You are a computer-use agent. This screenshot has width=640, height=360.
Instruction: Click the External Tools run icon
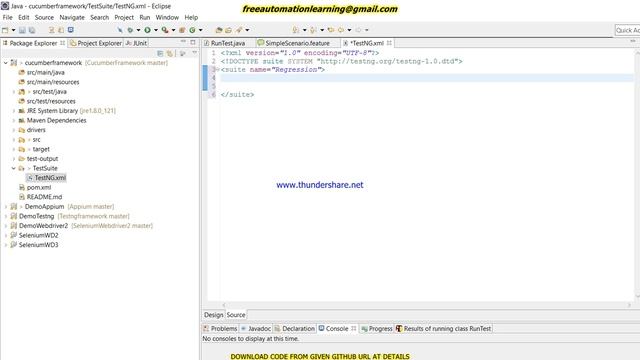click(x=165, y=30)
